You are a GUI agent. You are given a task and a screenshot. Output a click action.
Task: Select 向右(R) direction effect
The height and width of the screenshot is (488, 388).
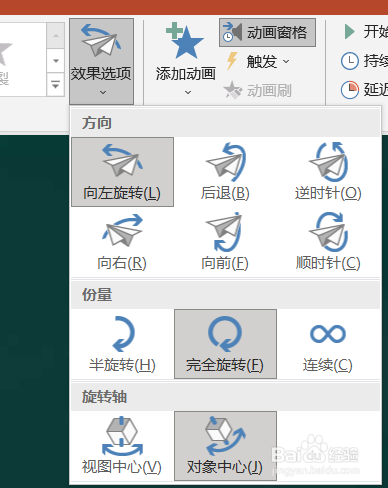(122, 242)
